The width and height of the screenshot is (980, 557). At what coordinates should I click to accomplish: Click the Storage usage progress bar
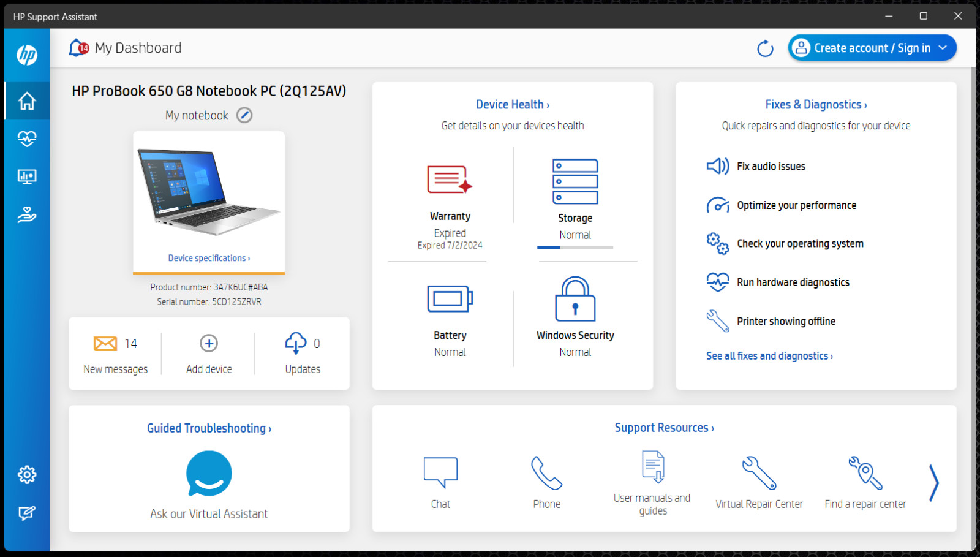tap(575, 248)
